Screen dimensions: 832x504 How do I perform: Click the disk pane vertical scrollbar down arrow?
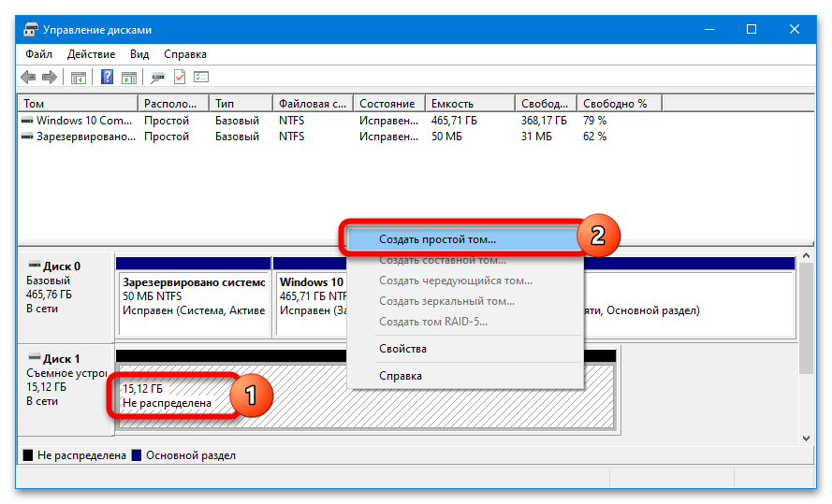807,437
